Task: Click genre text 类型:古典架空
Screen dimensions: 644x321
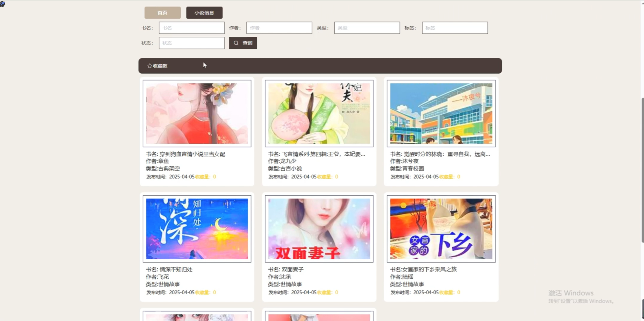Action: coord(163,169)
